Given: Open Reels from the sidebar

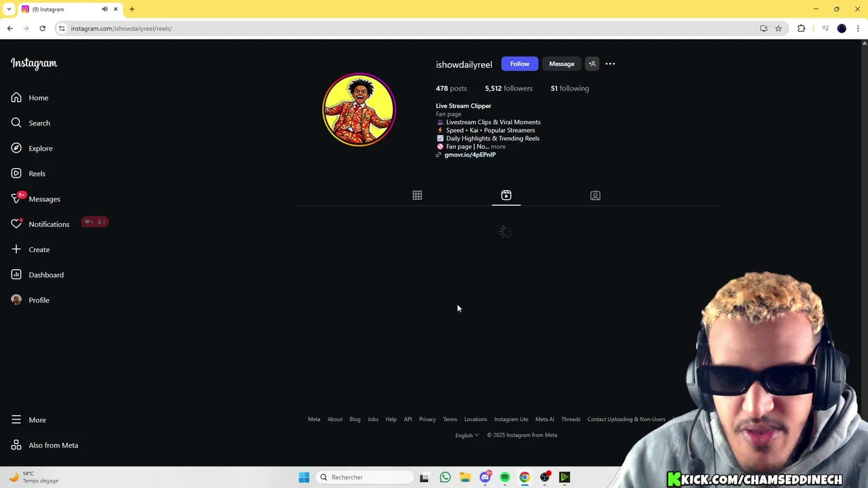Looking at the screenshot, I should [28, 174].
